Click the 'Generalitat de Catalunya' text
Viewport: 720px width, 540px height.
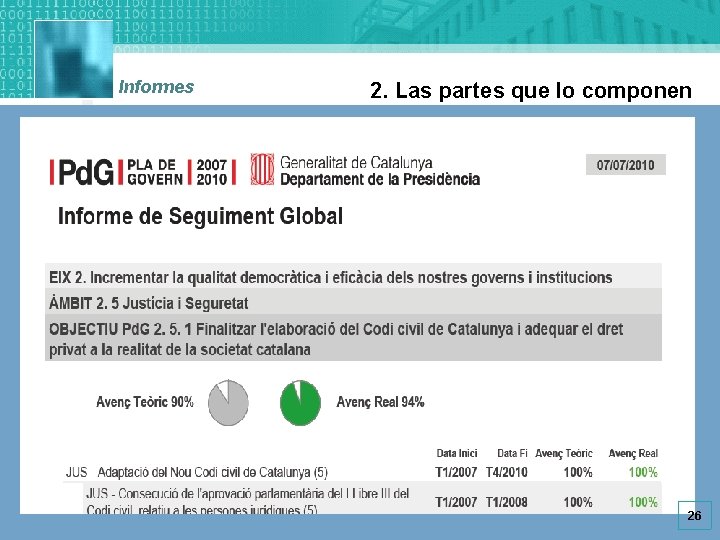(x=356, y=163)
